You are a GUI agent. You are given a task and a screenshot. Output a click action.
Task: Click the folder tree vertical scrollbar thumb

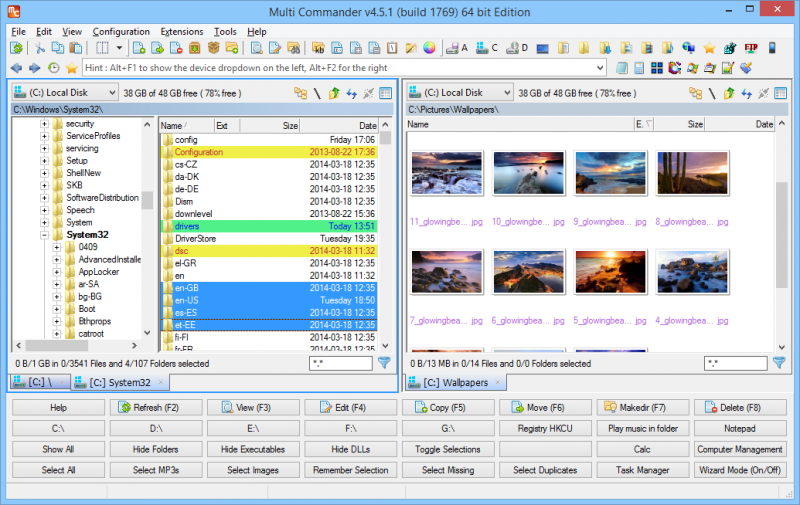[147, 200]
